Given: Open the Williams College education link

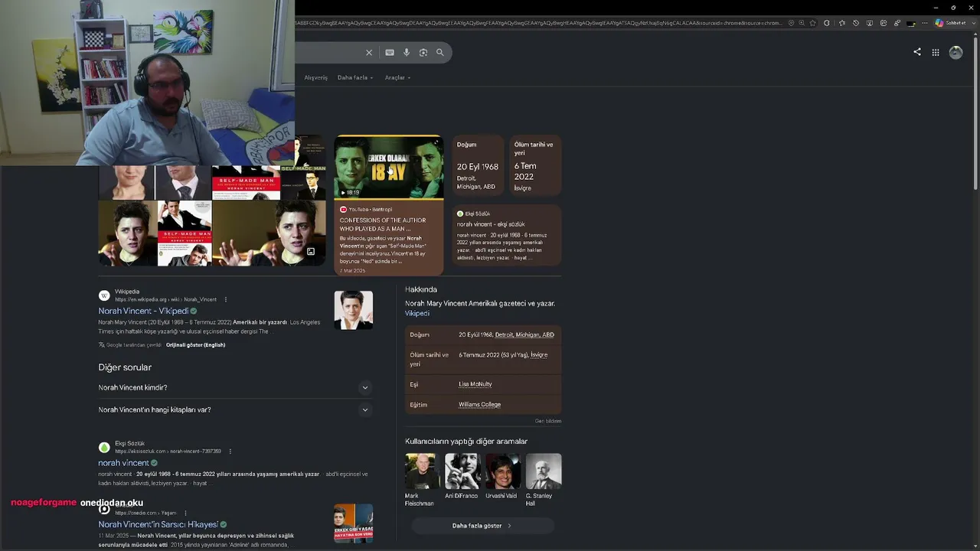Looking at the screenshot, I should (x=480, y=405).
